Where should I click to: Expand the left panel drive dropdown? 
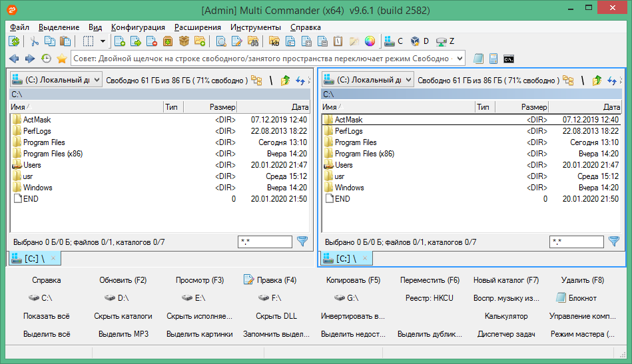(x=97, y=80)
